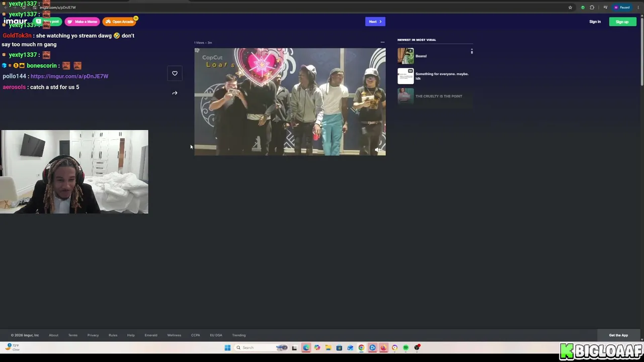Click the 'catch a std for us 5' chat message

coord(54,87)
